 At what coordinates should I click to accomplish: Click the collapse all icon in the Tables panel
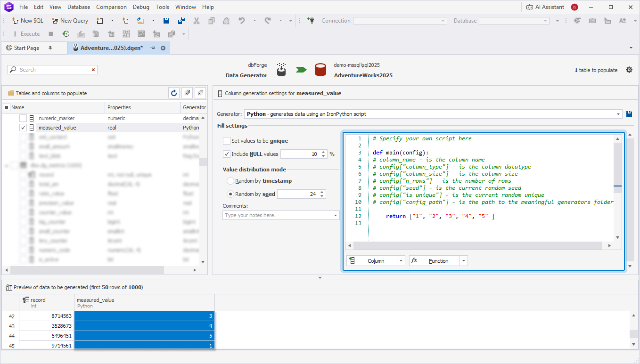(x=200, y=93)
